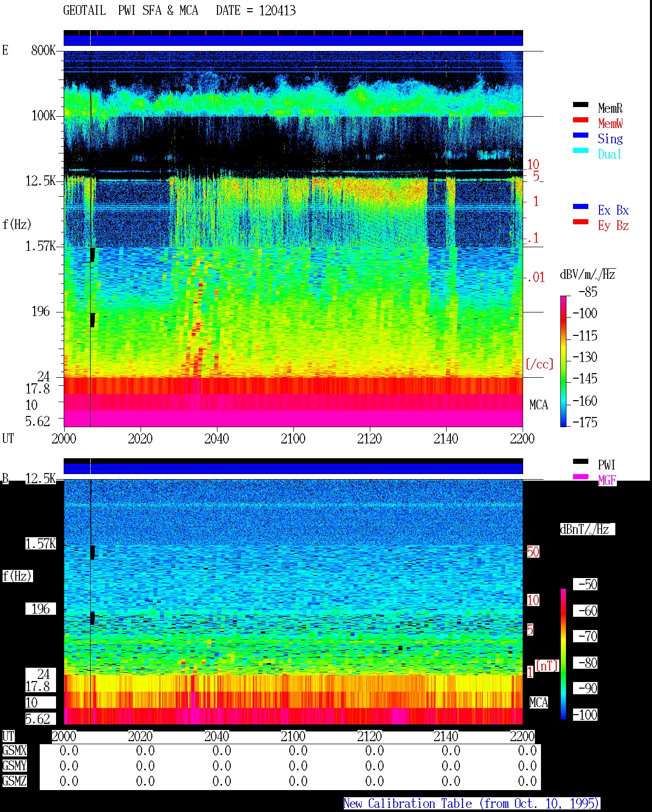Click the 12.5K label on E panel
The width and height of the screenshot is (652, 812).
[x=41, y=180]
